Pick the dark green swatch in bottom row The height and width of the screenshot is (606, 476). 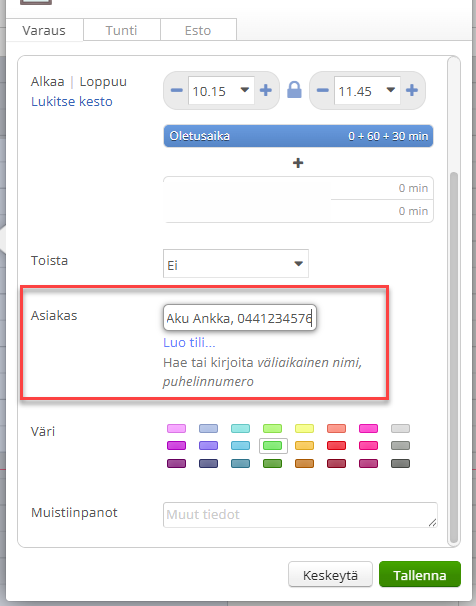click(272, 463)
